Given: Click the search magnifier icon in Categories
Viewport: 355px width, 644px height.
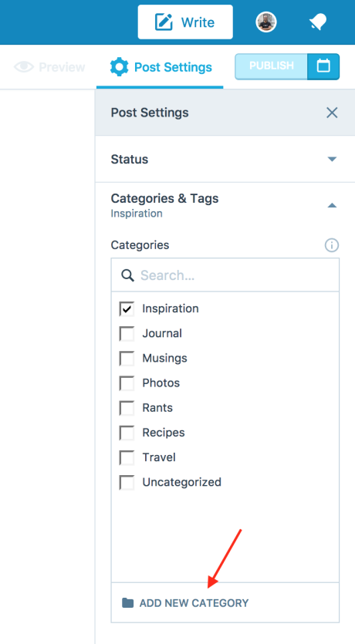Looking at the screenshot, I should click(x=127, y=275).
